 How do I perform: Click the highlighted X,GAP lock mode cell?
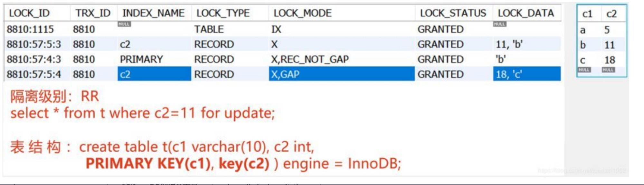pyautogui.click(x=342, y=74)
